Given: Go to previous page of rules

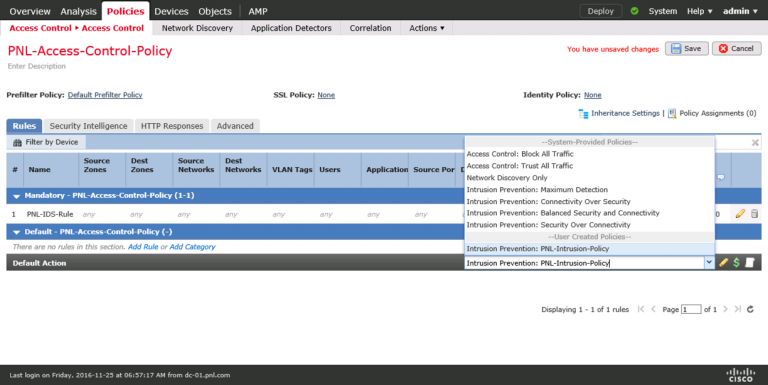Looking at the screenshot, I should pyautogui.click(x=653, y=309).
